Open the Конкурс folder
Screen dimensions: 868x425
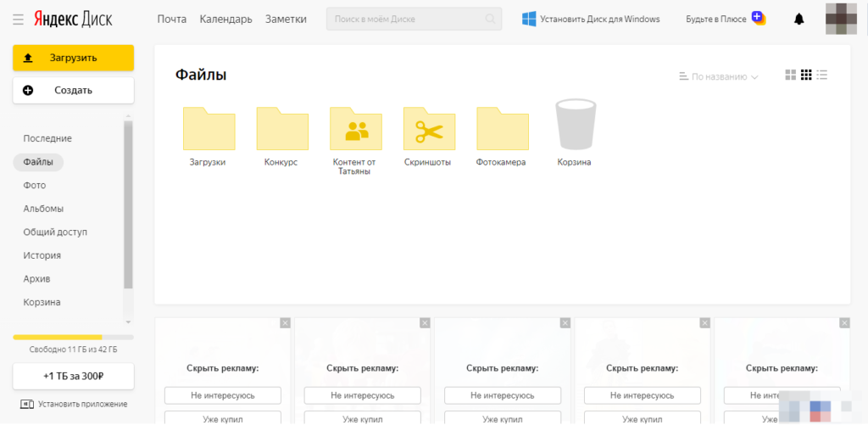pos(281,129)
